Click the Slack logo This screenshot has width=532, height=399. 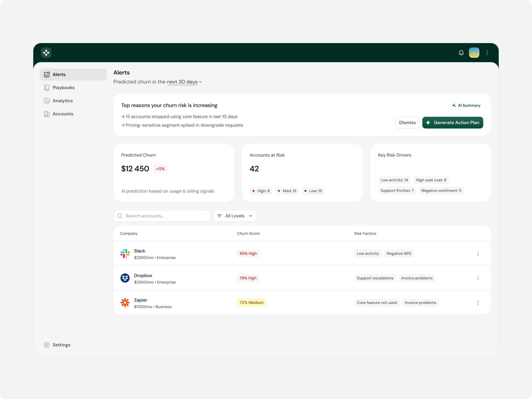[x=125, y=253]
